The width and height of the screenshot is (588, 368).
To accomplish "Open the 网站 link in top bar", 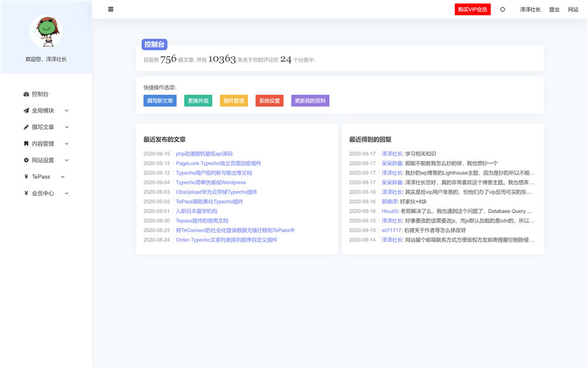I will pos(573,9).
